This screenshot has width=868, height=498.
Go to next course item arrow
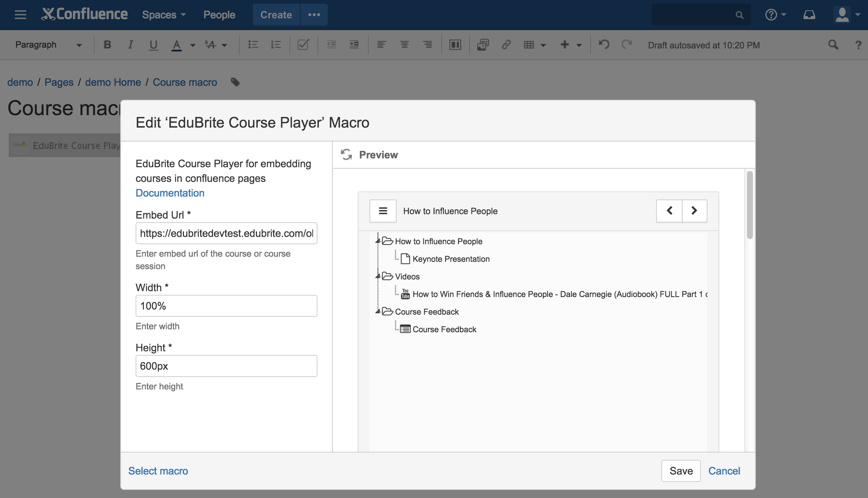click(x=694, y=211)
